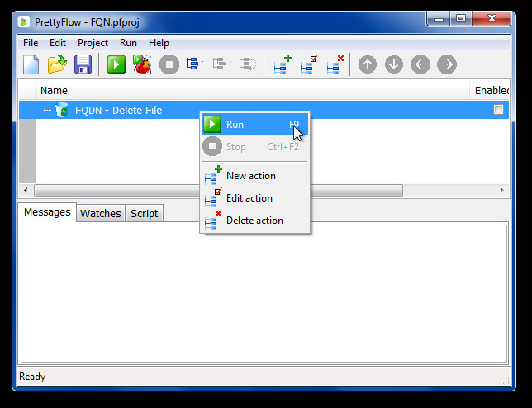532x408 pixels.
Task: Switch to the Watches tab
Action: tap(101, 213)
